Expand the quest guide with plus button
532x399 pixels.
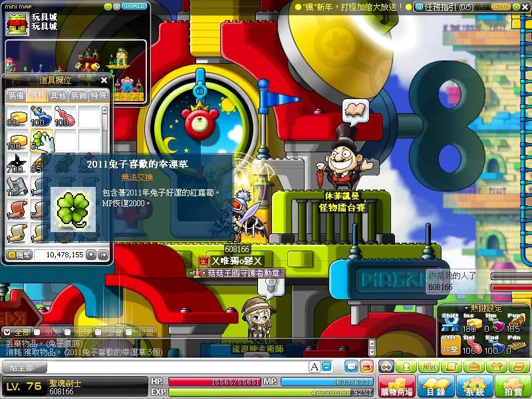coord(517,7)
